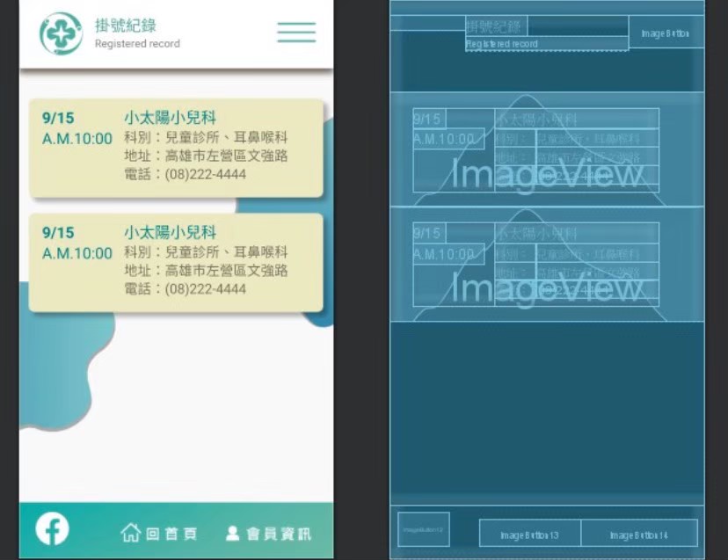This screenshot has height=560, width=728.
Task: Select the 9/15 date in the second card
Action: (58, 233)
